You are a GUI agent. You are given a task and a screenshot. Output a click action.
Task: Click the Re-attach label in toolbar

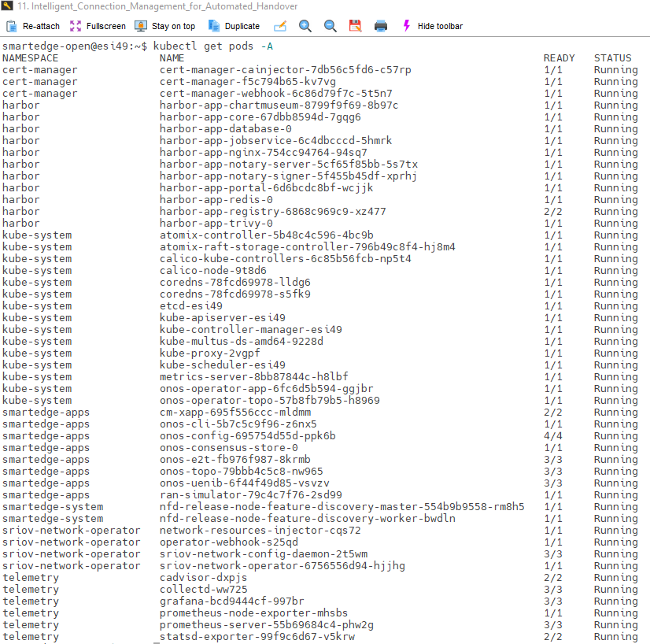point(41,26)
